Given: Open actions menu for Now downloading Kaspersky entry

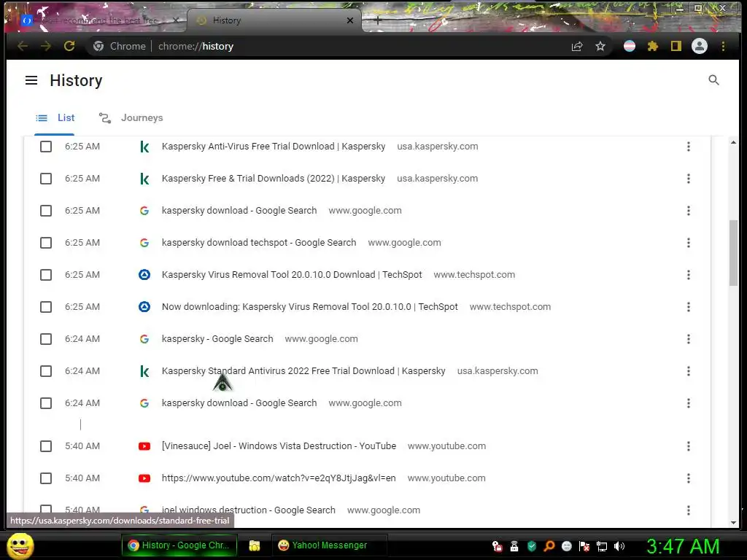Looking at the screenshot, I should [x=689, y=307].
